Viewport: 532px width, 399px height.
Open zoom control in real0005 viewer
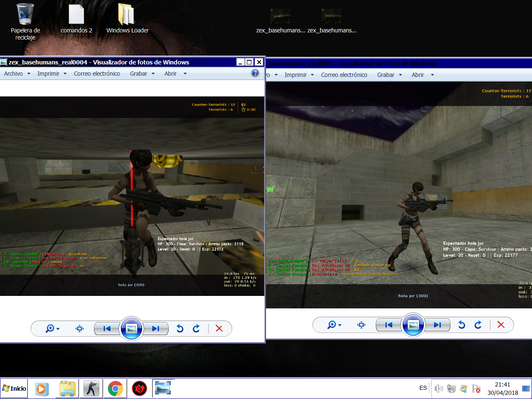pyautogui.click(x=334, y=325)
